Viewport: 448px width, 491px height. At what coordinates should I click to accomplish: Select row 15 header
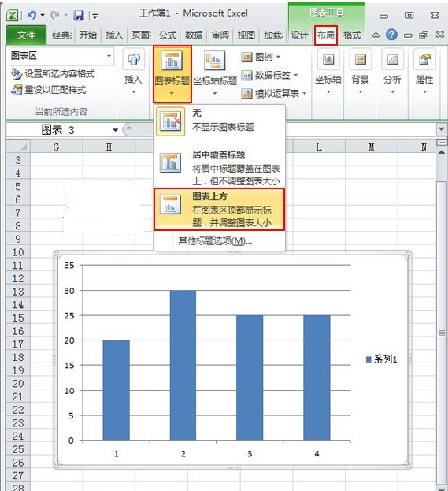click(x=18, y=318)
